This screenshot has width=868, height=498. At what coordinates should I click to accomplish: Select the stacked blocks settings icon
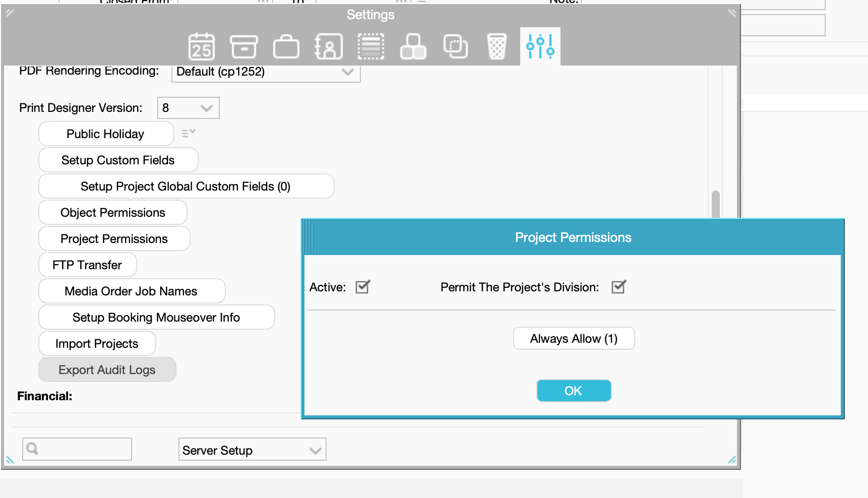[x=413, y=47]
